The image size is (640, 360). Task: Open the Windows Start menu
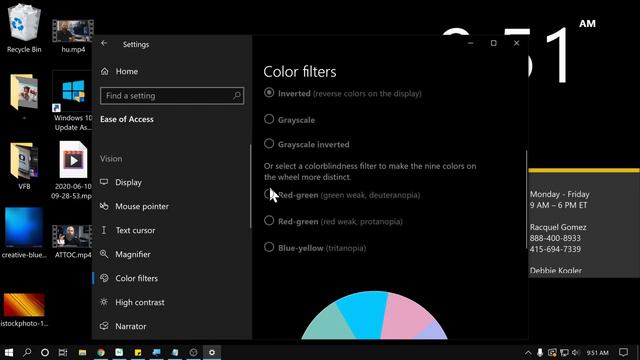[x=9, y=352]
